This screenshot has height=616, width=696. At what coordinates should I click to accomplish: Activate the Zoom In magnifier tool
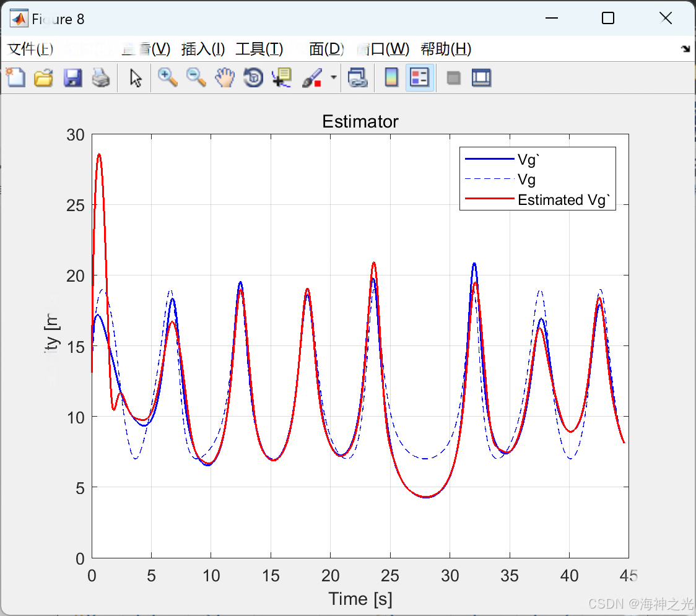coord(167,77)
